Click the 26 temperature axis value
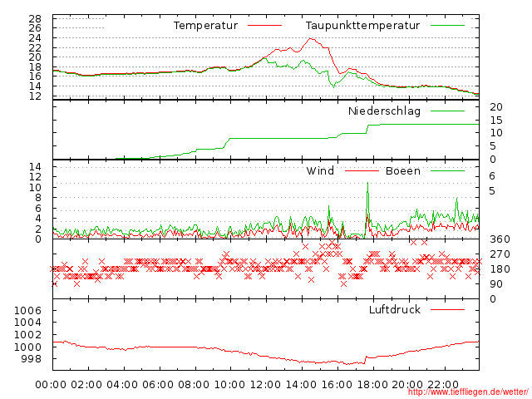The width and height of the screenshot is (532, 399). pyautogui.click(x=35, y=27)
